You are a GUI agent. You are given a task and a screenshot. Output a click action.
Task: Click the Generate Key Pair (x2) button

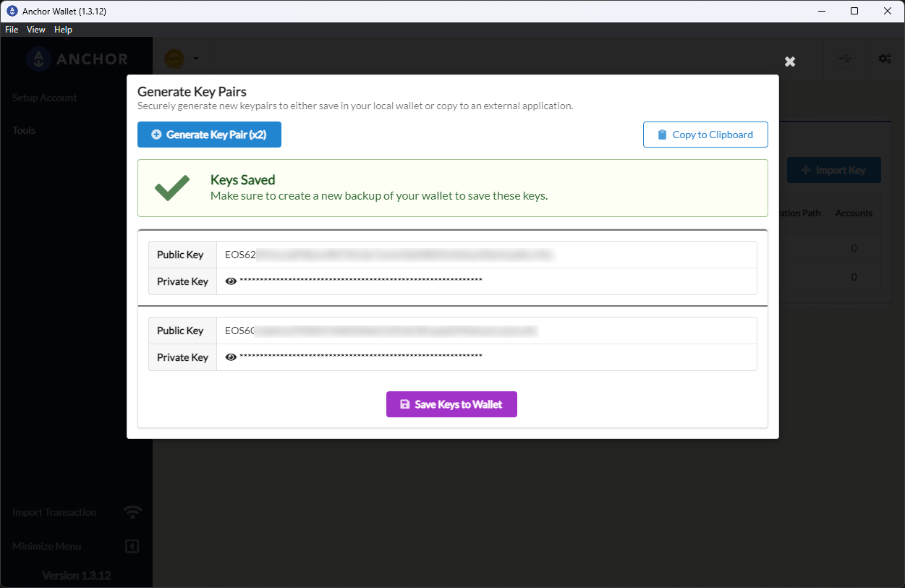pos(209,135)
